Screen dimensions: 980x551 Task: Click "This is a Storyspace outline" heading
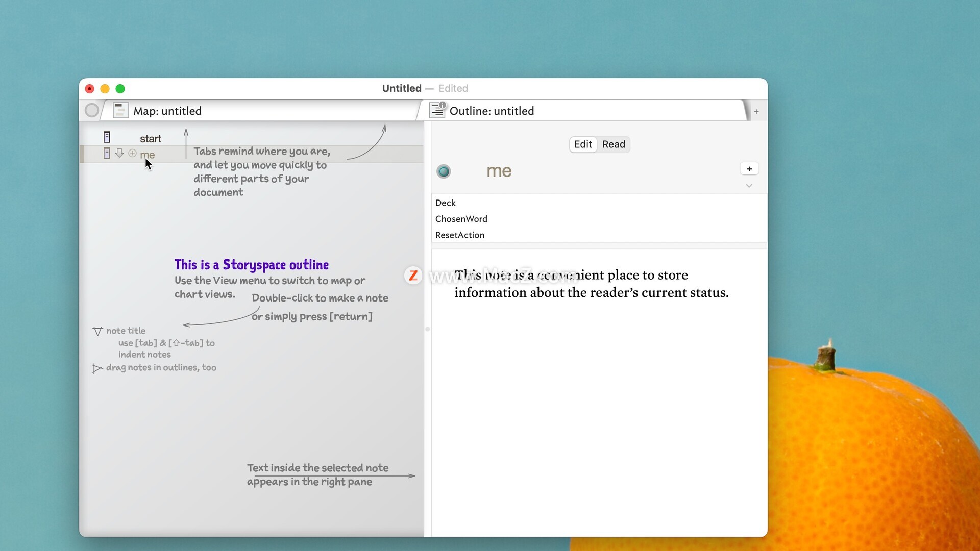[252, 265]
